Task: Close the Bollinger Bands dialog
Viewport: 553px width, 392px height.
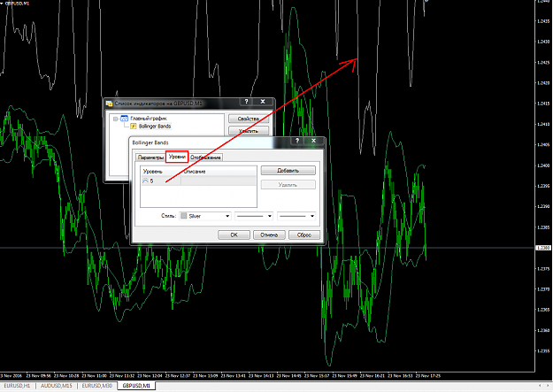Action: 313,141
